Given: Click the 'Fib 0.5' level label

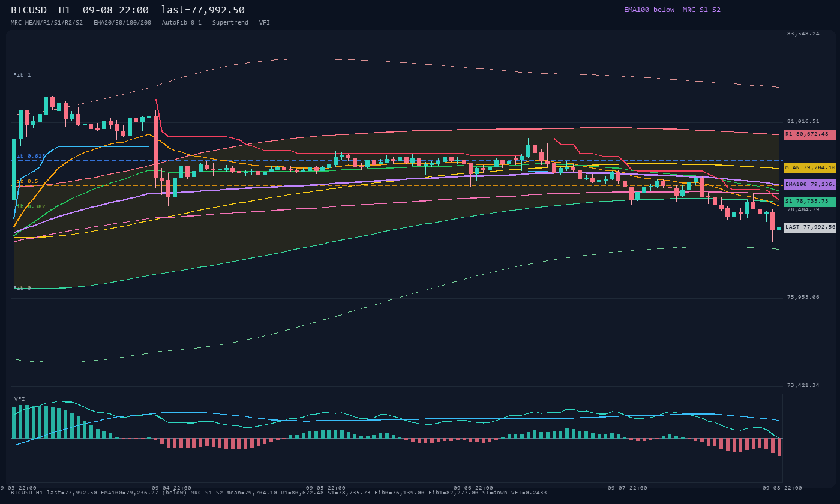Looking at the screenshot, I should 26,181.
